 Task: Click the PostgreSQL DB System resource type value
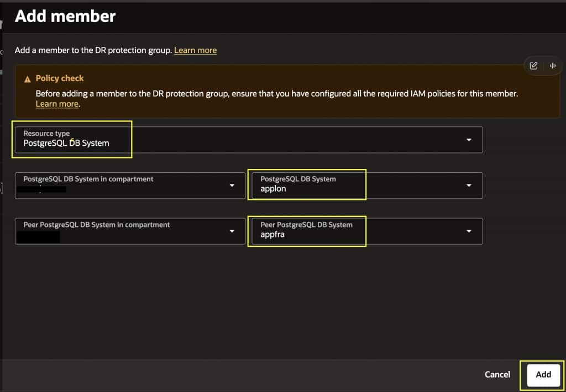(x=66, y=143)
